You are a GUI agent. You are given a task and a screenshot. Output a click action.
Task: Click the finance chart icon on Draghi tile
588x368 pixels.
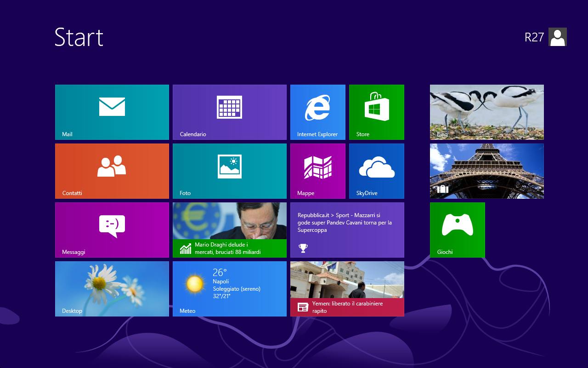click(x=186, y=249)
